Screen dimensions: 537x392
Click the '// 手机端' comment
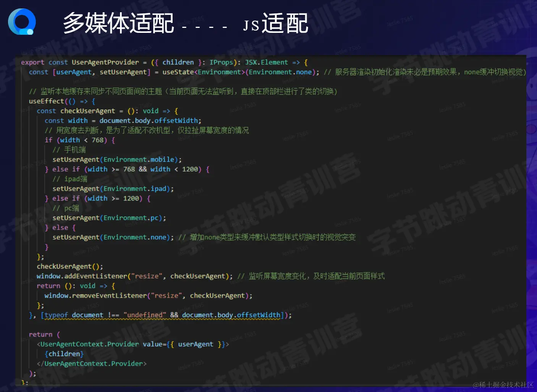click(69, 150)
